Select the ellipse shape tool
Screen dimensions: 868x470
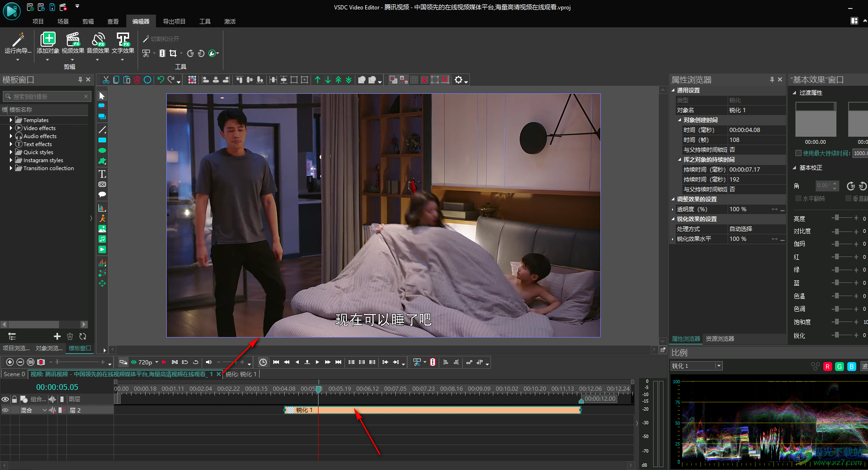coord(102,150)
